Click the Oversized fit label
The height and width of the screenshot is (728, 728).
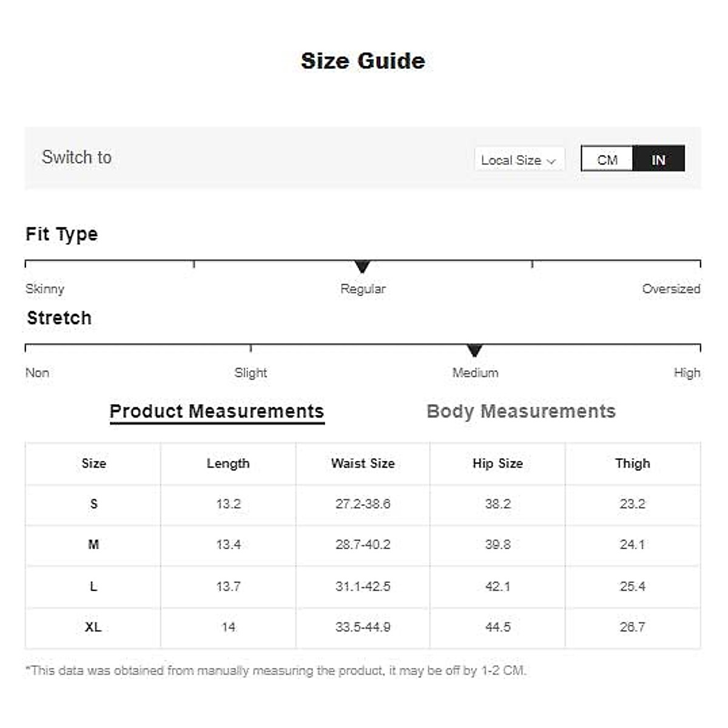coord(670,289)
